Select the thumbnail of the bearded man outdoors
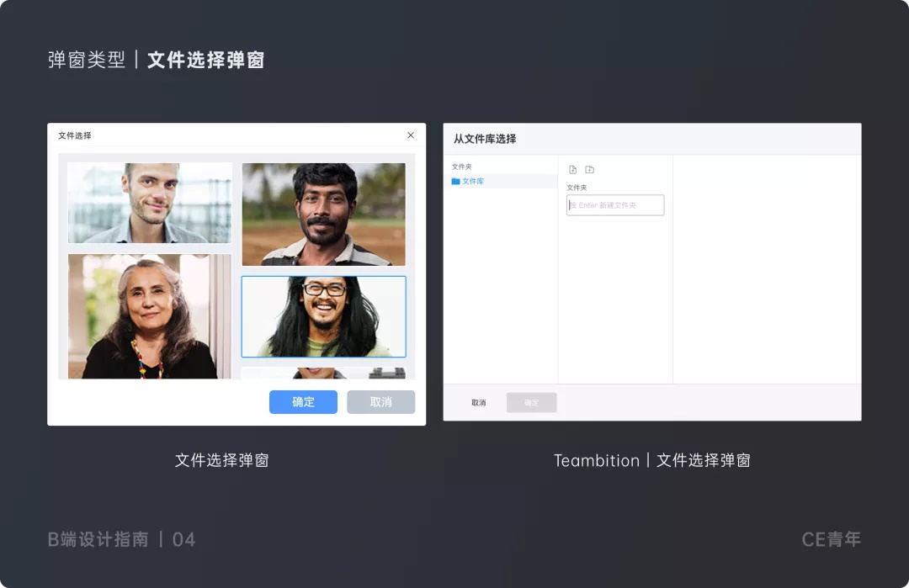 323,214
